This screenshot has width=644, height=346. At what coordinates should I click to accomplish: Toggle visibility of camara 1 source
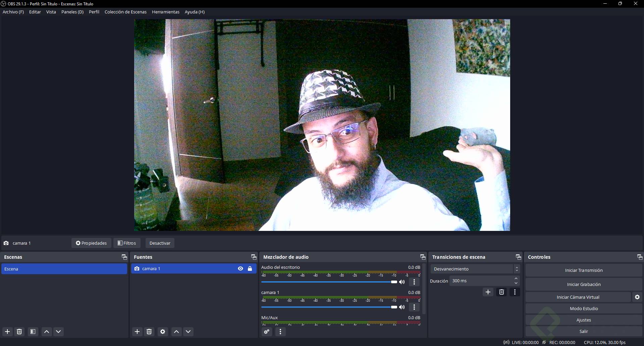point(240,268)
